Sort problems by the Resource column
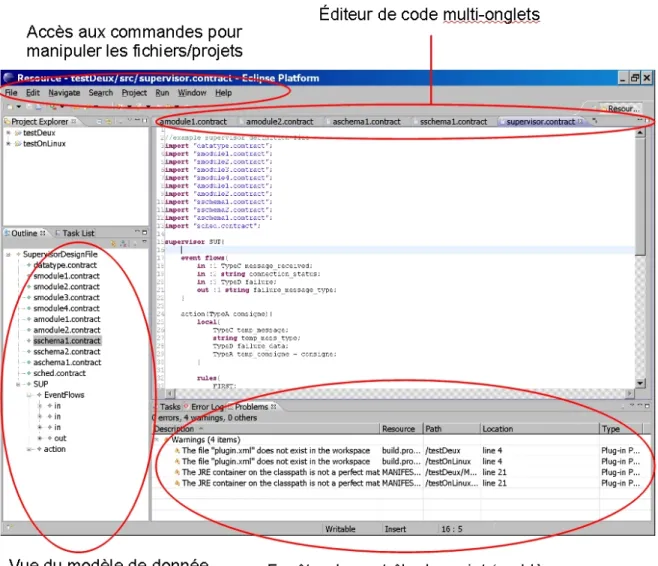The width and height of the screenshot is (658, 566). coord(402,429)
